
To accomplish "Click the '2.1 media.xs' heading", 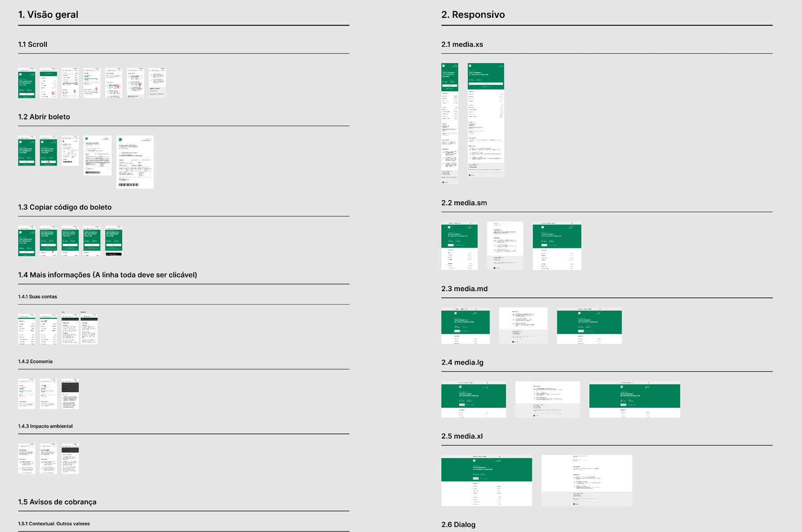I will pyautogui.click(x=462, y=45).
